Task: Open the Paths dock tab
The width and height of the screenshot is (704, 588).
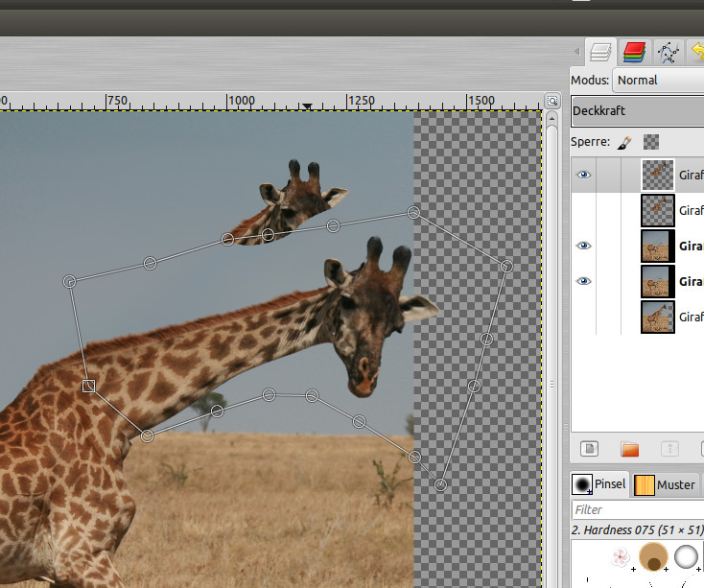Action: pos(668,51)
